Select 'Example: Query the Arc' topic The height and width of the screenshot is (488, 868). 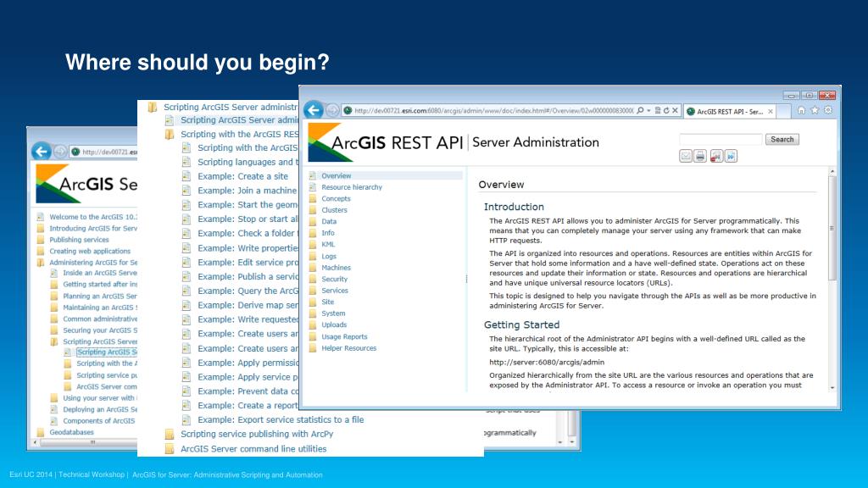[248, 291]
